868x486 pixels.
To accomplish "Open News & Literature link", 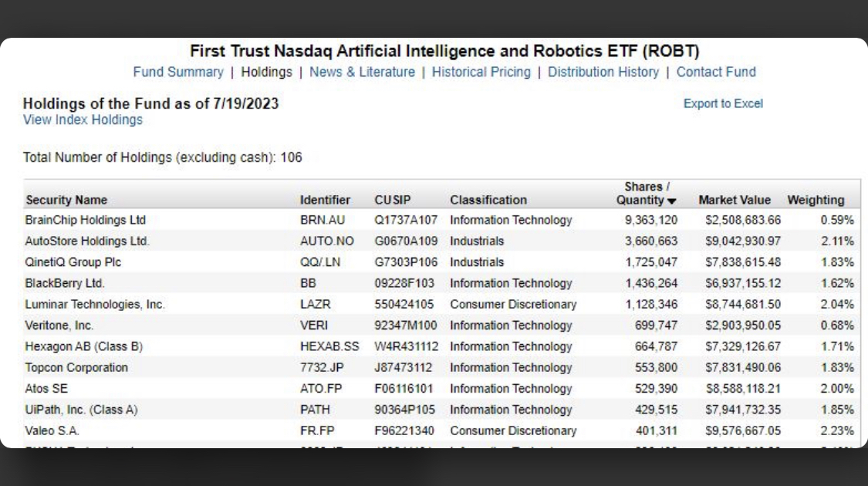I will point(362,73).
